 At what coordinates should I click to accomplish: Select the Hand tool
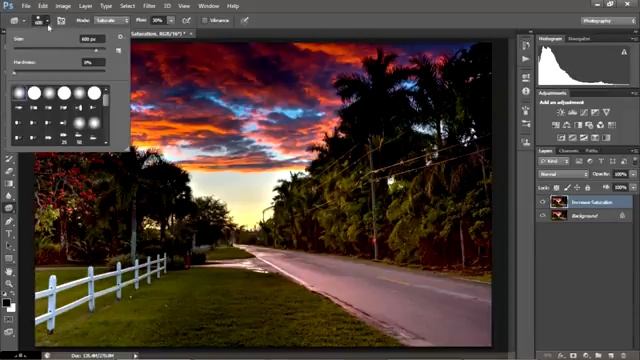(9, 271)
